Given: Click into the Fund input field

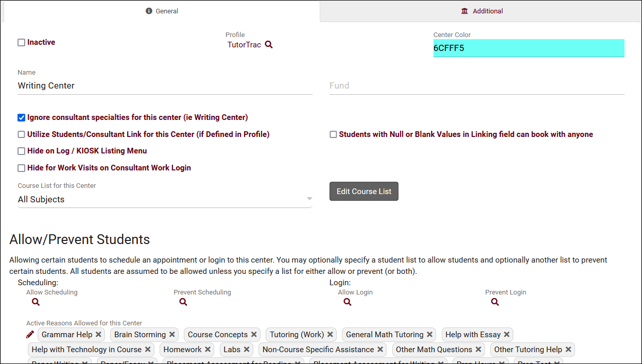Looking at the screenshot, I should click(476, 86).
